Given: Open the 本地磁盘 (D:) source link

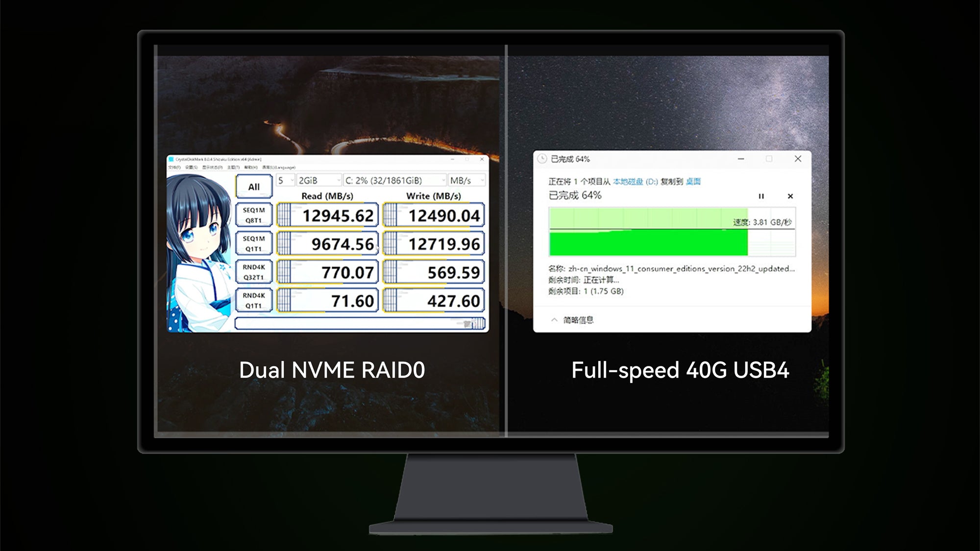Looking at the screenshot, I should tap(635, 182).
